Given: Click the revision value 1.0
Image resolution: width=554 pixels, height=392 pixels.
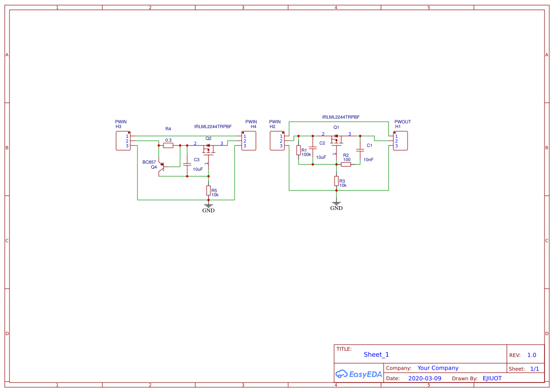Looking at the screenshot, I should (x=531, y=355).
